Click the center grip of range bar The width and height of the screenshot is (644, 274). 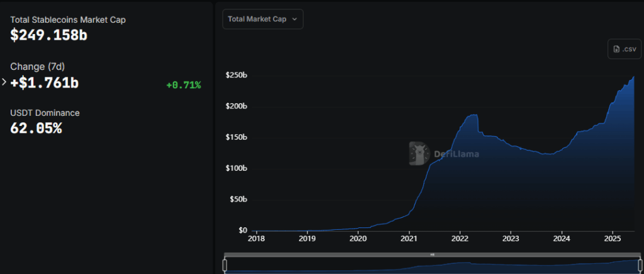coord(432,254)
